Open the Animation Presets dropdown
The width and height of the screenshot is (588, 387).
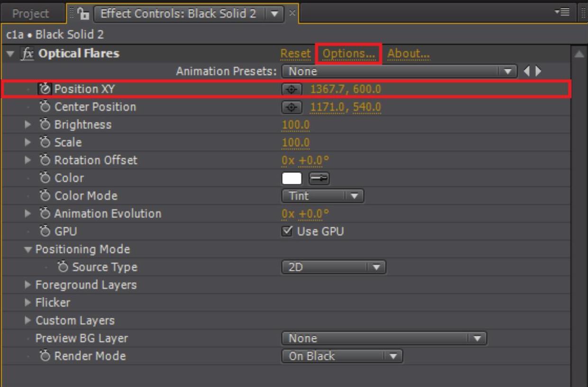399,72
